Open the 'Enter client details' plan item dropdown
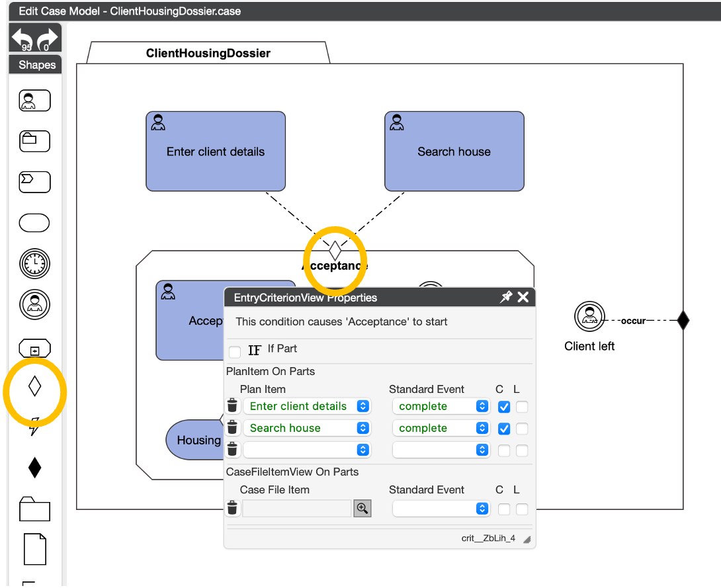 tap(307, 406)
